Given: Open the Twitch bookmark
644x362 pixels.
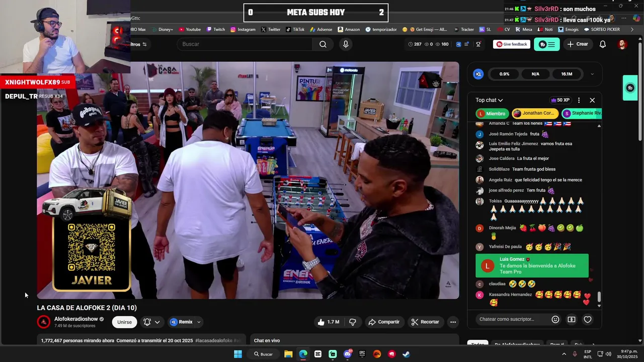Looking at the screenshot, I should pos(216,29).
